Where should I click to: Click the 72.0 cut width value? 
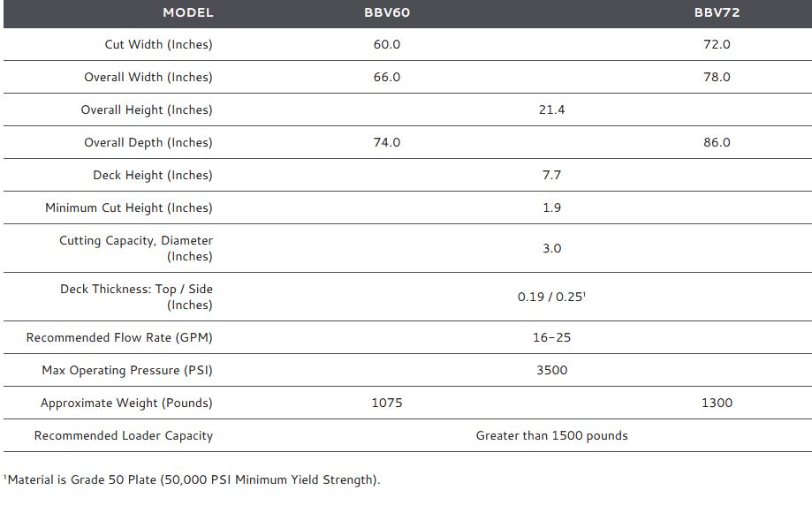(x=717, y=44)
